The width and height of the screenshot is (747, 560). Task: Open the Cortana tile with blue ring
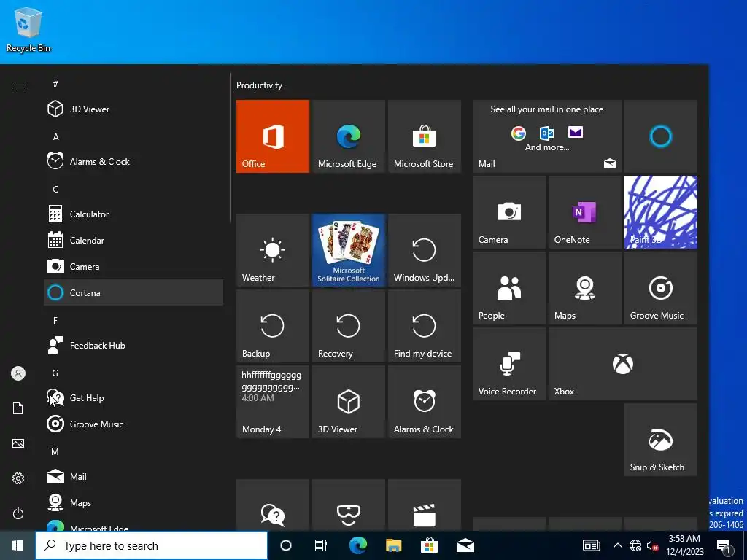[x=660, y=136]
